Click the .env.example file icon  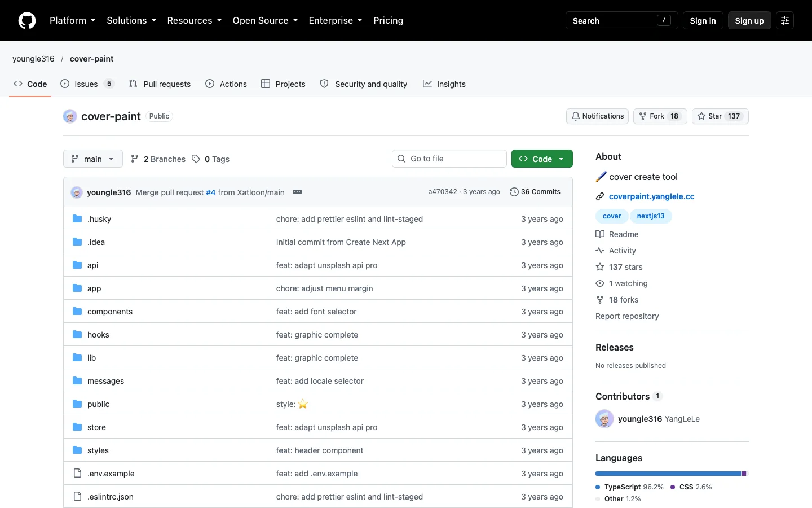[77, 473]
